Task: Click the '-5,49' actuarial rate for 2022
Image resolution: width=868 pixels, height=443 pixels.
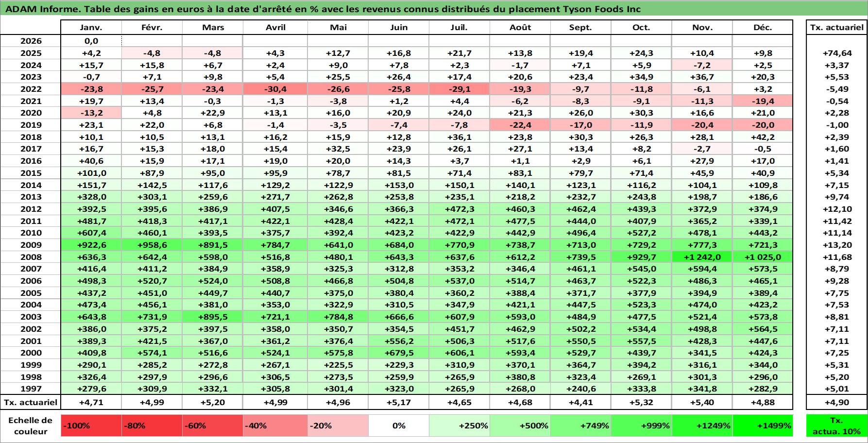Action: point(836,89)
